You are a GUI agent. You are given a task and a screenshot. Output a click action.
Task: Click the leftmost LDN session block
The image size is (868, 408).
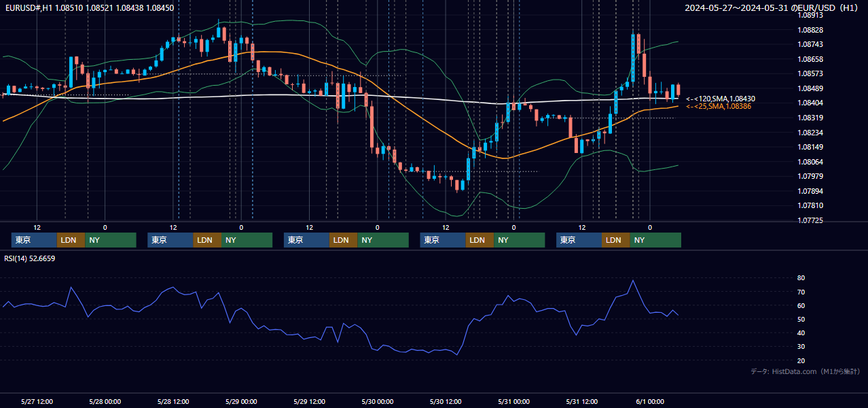click(x=71, y=240)
